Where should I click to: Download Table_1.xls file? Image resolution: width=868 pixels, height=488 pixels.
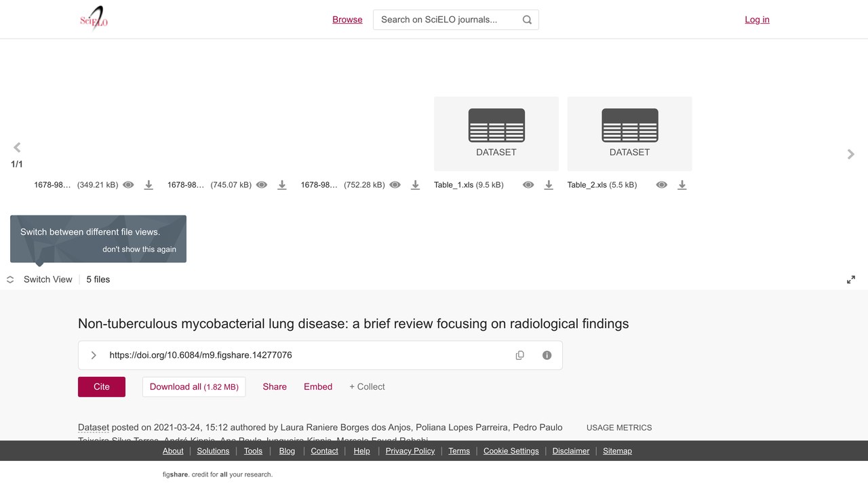tap(549, 185)
